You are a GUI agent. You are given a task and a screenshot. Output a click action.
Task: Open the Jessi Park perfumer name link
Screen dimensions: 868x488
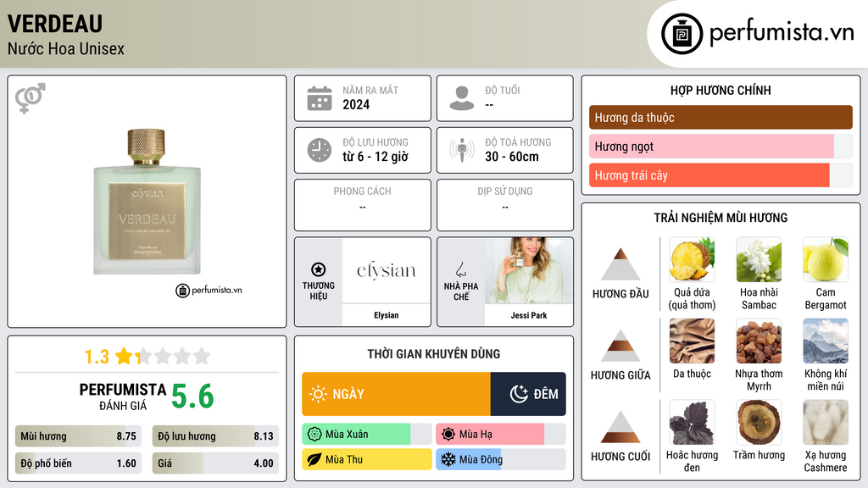coord(529,315)
